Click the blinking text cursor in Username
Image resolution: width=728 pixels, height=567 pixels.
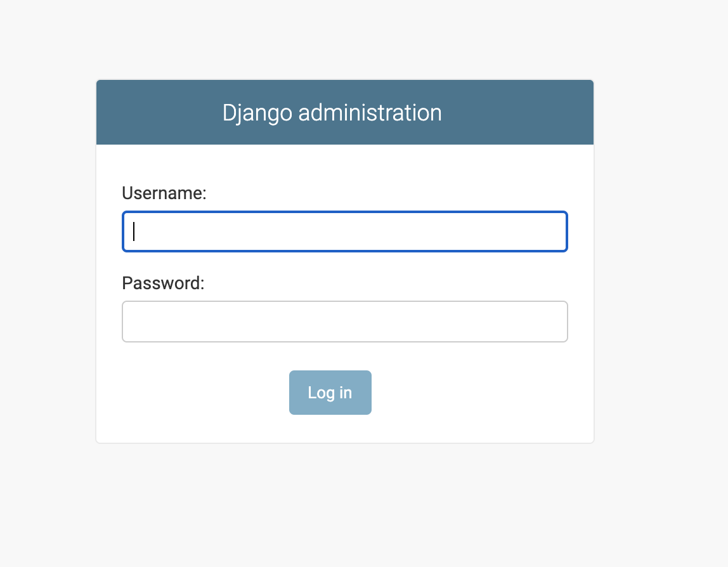(x=134, y=231)
